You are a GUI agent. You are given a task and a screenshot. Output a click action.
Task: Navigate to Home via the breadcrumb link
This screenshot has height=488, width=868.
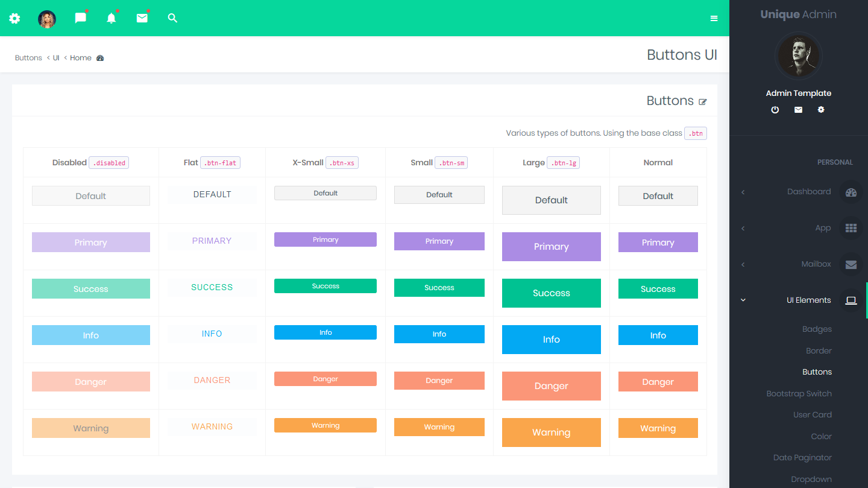tap(80, 57)
